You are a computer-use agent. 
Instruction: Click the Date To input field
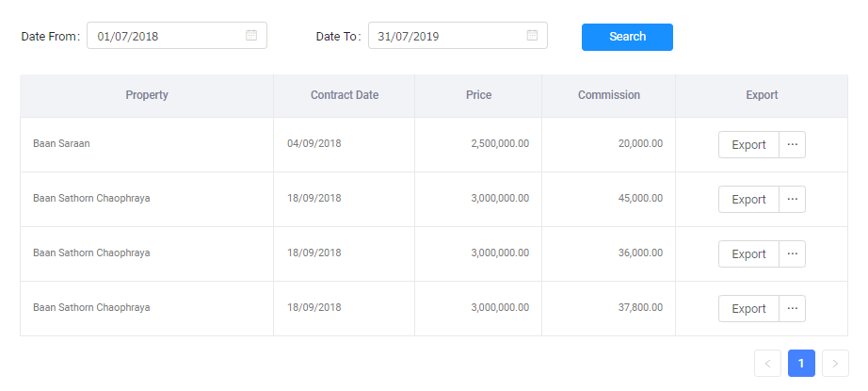coord(445,36)
